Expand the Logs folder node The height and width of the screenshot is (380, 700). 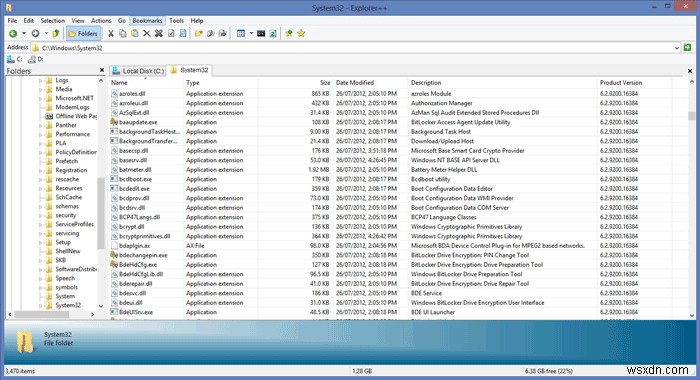(x=40, y=81)
